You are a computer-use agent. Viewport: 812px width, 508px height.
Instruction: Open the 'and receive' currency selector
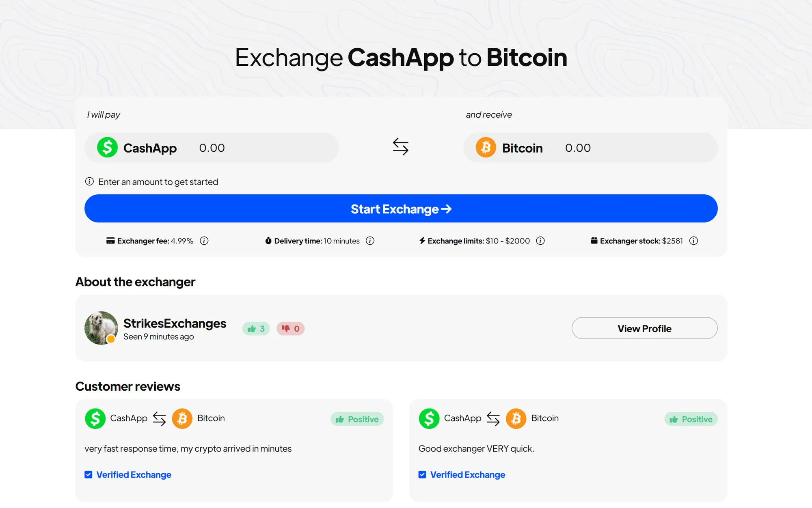522,148
